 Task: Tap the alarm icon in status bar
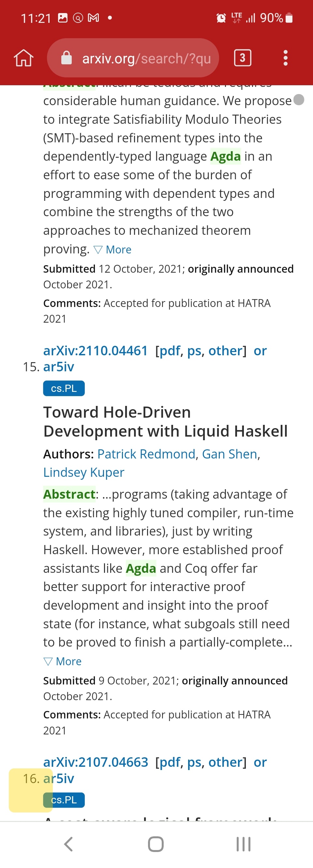[221, 18]
